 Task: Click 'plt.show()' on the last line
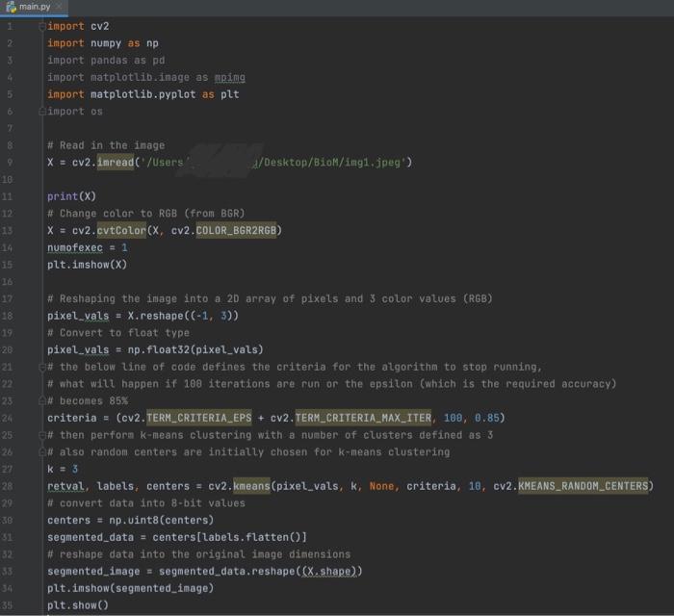click(x=78, y=605)
